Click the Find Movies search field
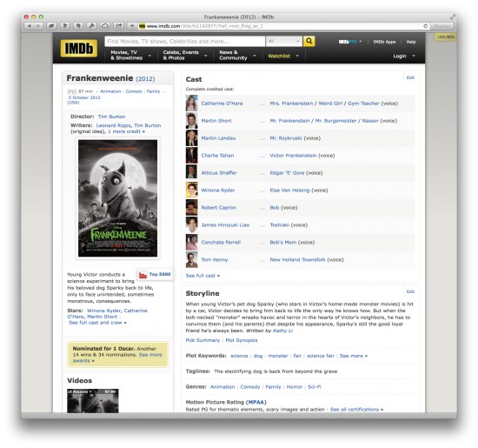 [x=185, y=41]
